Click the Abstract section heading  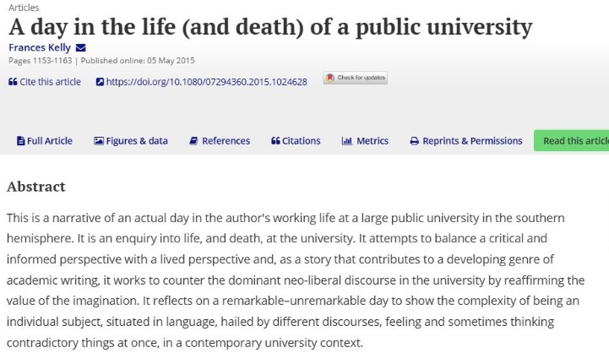tap(35, 187)
